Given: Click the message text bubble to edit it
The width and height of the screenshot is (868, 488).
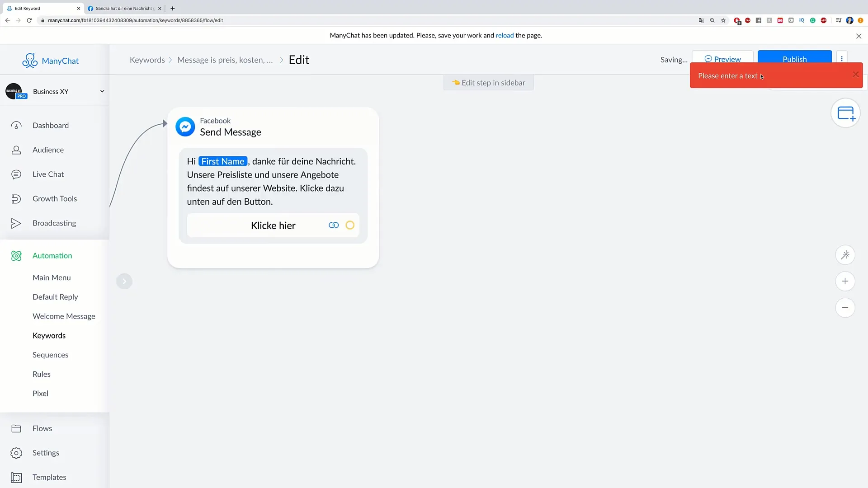Looking at the screenshot, I should 273,181.
